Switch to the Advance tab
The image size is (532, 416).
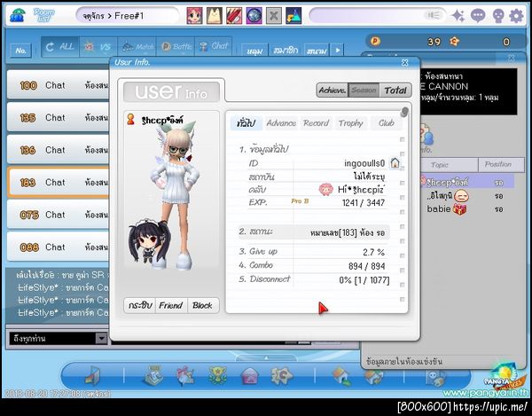(281, 122)
